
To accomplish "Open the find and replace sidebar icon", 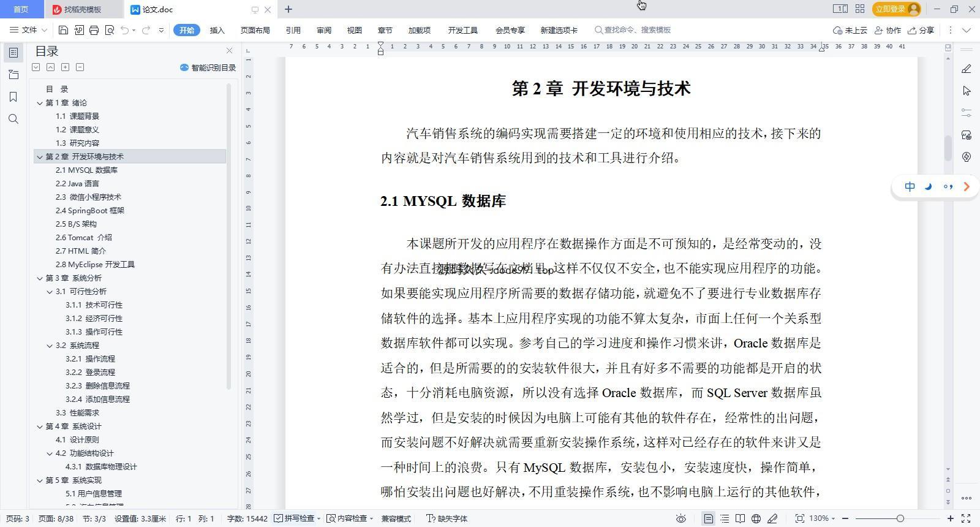I will 13,119.
